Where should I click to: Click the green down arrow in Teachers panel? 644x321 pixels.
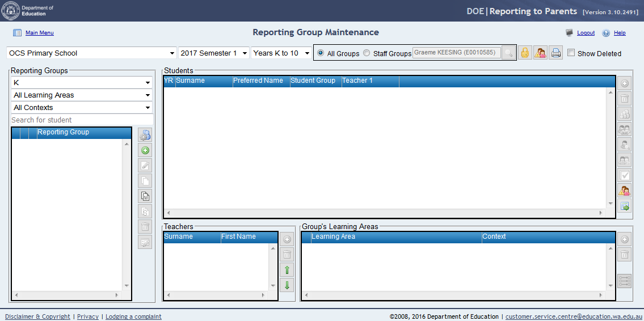coord(287,285)
